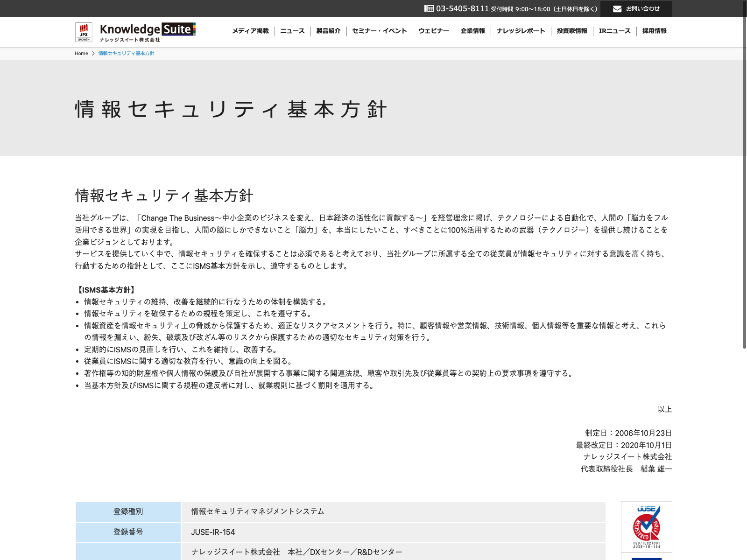Open IRニュース from the navigation
Image resolution: width=747 pixels, height=560 pixels.
click(x=614, y=31)
